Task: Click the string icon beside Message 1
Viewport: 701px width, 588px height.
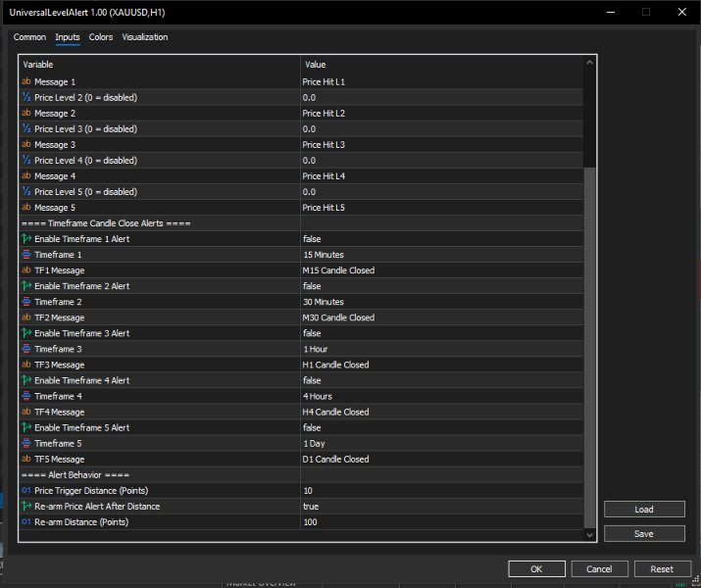Action: (26, 81)
